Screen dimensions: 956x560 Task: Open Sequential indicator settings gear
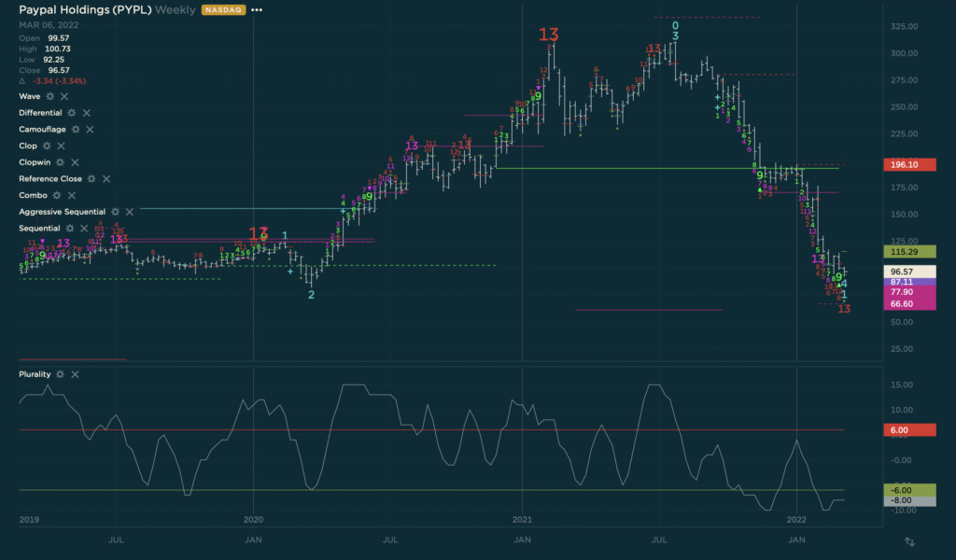tap(69, 228)
